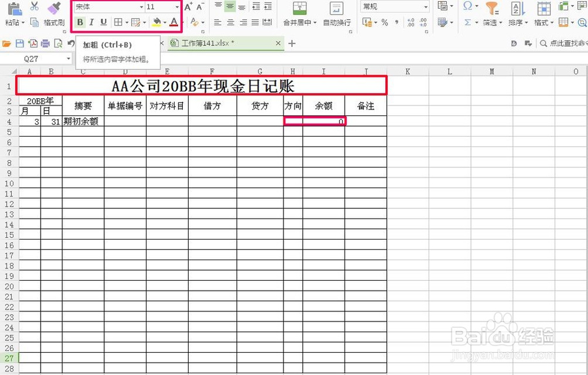
Task: Align cell content to bottom
Action: [x=242, y=6]
